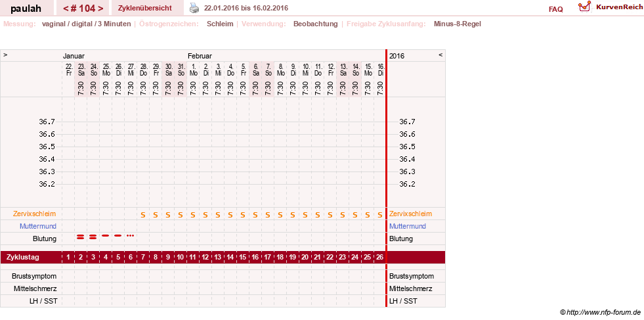
Task: Click the printer icon
Action: point(194,8)
